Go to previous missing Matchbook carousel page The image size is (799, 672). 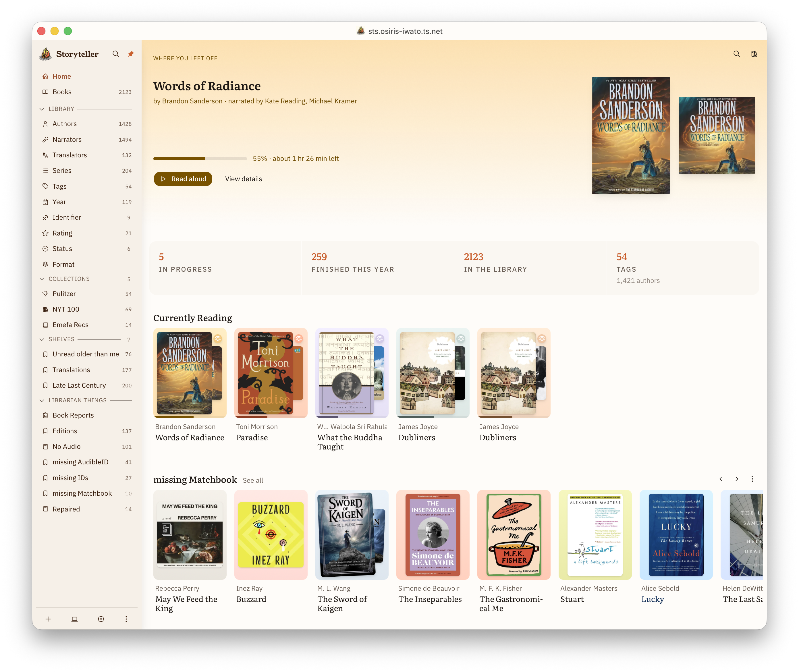[x=721, y=479]
